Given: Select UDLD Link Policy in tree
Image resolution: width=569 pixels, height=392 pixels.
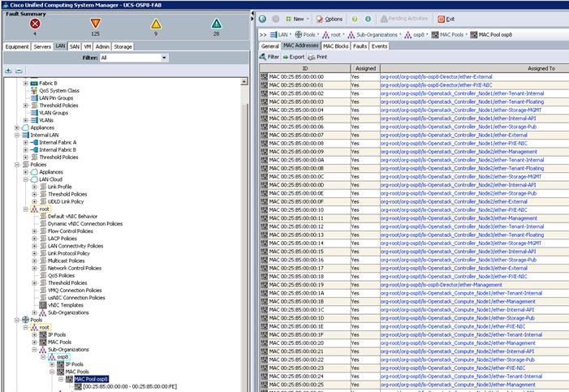Looking at the screenshot, I should [x=66, y=201].
